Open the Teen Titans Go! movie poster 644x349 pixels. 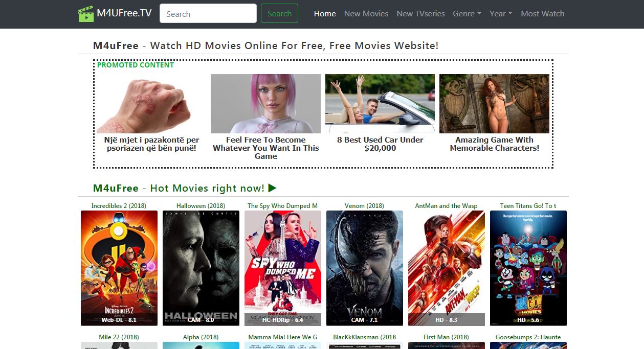tap(528, 268)
